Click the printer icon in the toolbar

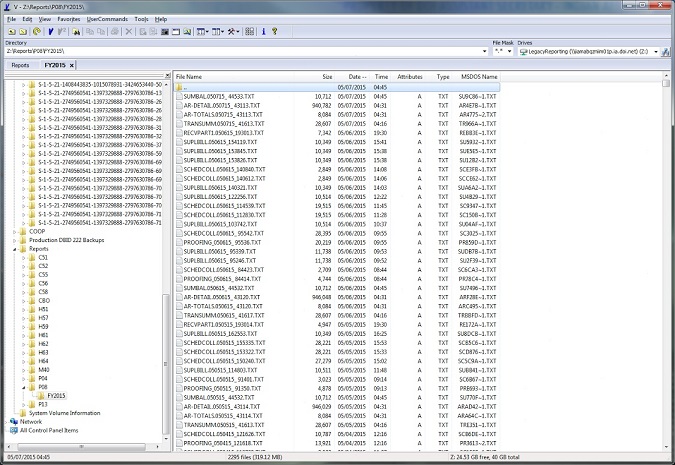[x=115, y=31]
